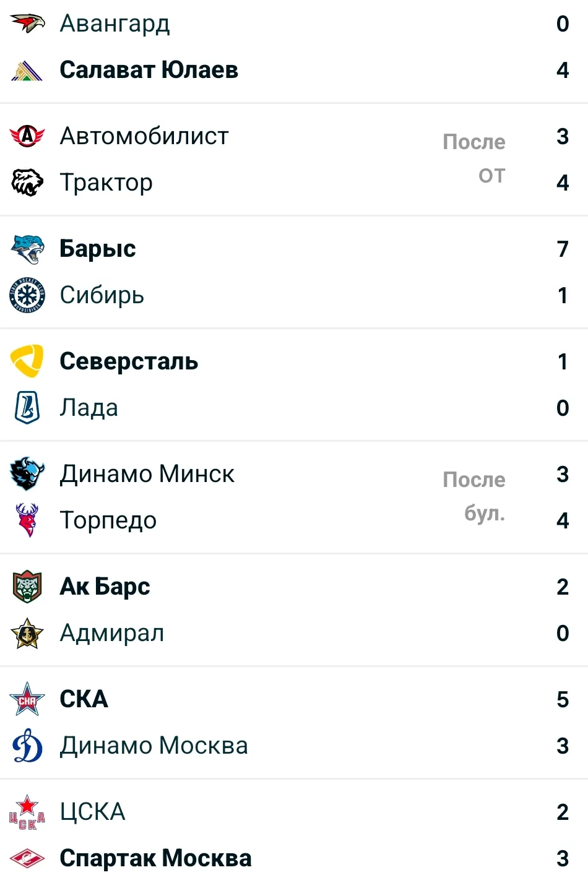Image resolution: width=588 pixels, height=883 pixels.
Task: Tap the Трактор bear logo
Action: (x=27, y=182)
